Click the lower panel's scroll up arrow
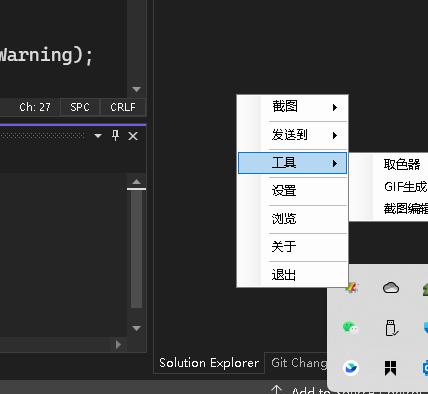Screen dimensions: 428x394 click(x=136, y=182)
